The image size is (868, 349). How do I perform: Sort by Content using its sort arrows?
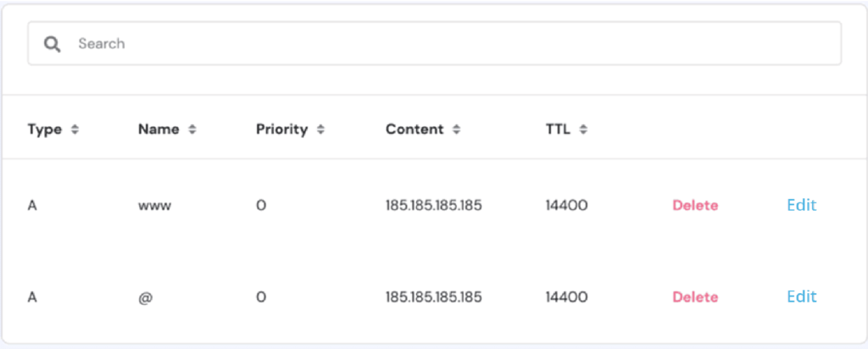tap(456, 130)
